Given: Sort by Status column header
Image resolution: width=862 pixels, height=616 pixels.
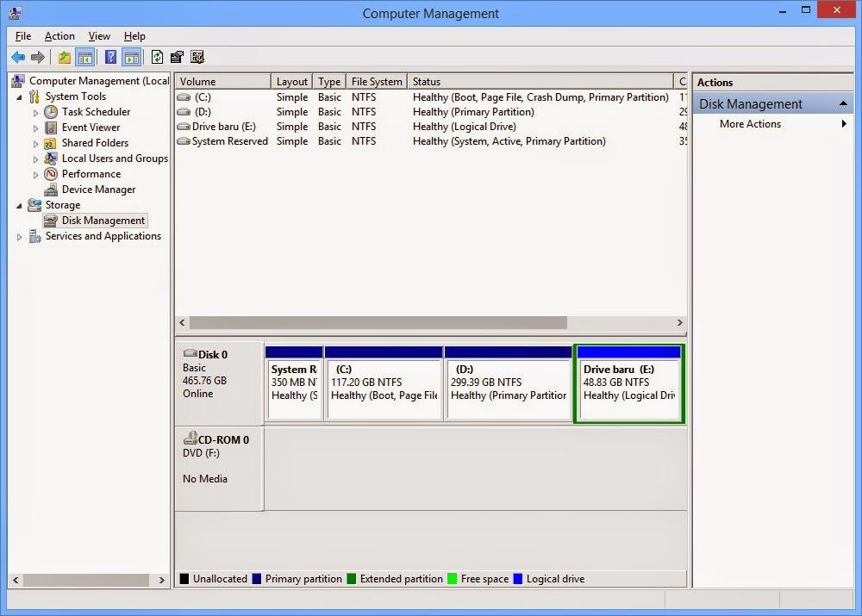Looking at the screenshot, I should (540, 81).
